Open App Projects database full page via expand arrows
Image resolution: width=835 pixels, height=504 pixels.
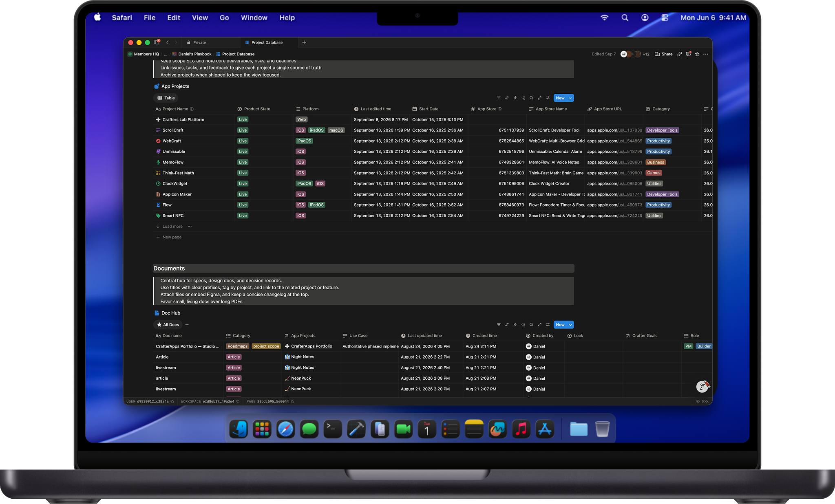coord(539,98)
